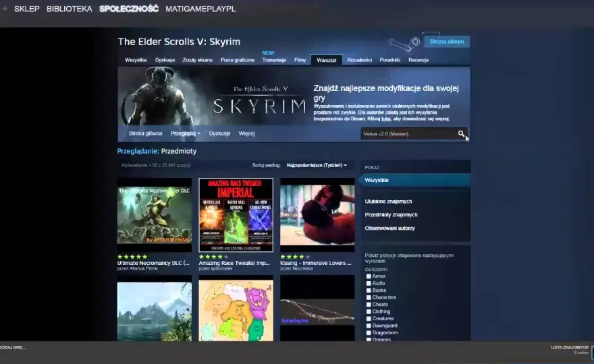Click star rating under Kissing - Immersive Lovers
This screenshot has width=594, height=364.
[295, 257]
